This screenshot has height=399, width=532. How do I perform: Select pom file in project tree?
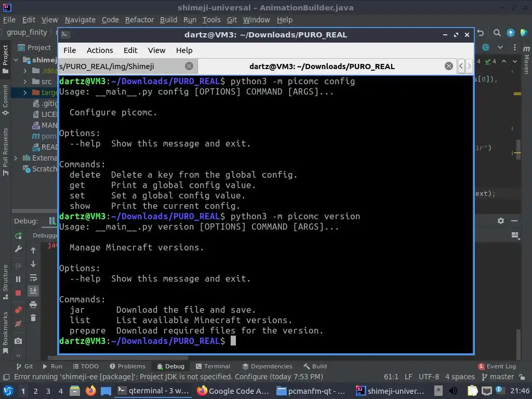tap(44, 136)
